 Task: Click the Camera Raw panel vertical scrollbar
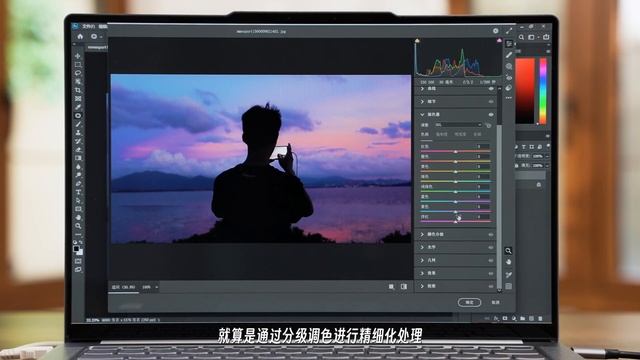click(x=499, y=206)
